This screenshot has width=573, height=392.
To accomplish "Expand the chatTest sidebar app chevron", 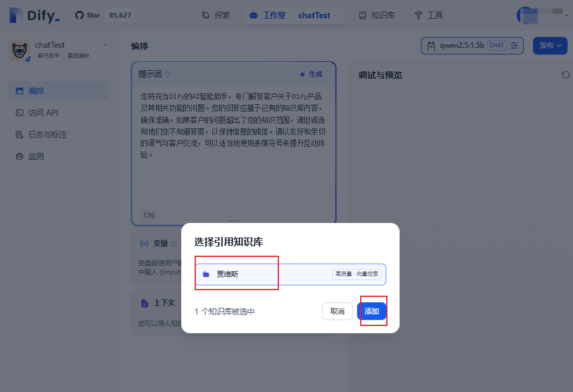I will pos(105,44).
